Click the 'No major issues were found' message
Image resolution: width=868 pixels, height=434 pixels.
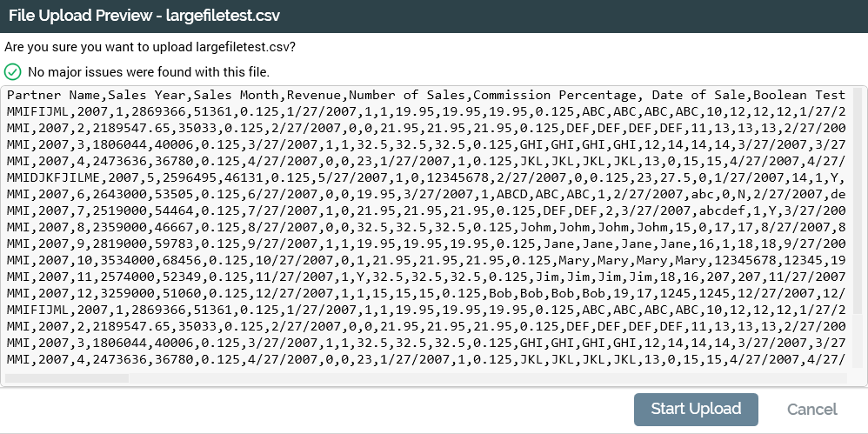(x=149, y=72)
